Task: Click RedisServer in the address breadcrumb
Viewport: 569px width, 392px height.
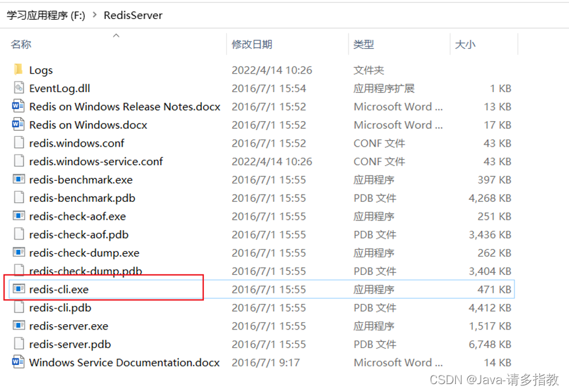Action: point(133,15)
